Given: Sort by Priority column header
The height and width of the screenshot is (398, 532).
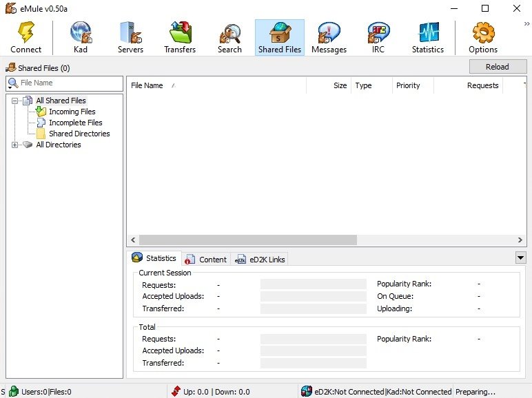Looking at the screenshot, I should [x=413, y=85].
